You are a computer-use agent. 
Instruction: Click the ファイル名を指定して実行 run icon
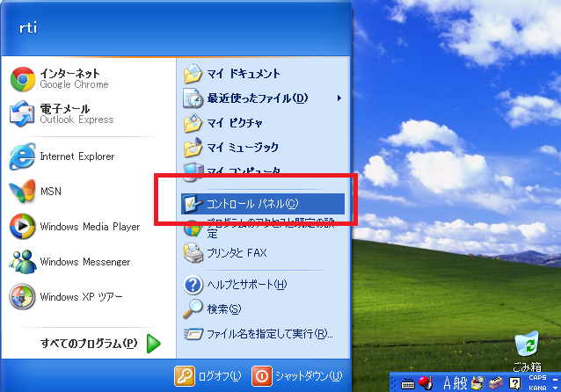[193, 334]
